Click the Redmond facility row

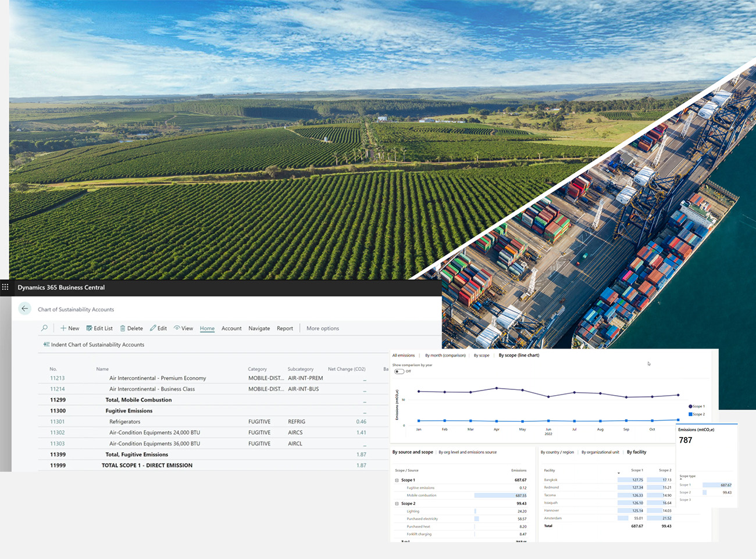[x=608, y=488]
